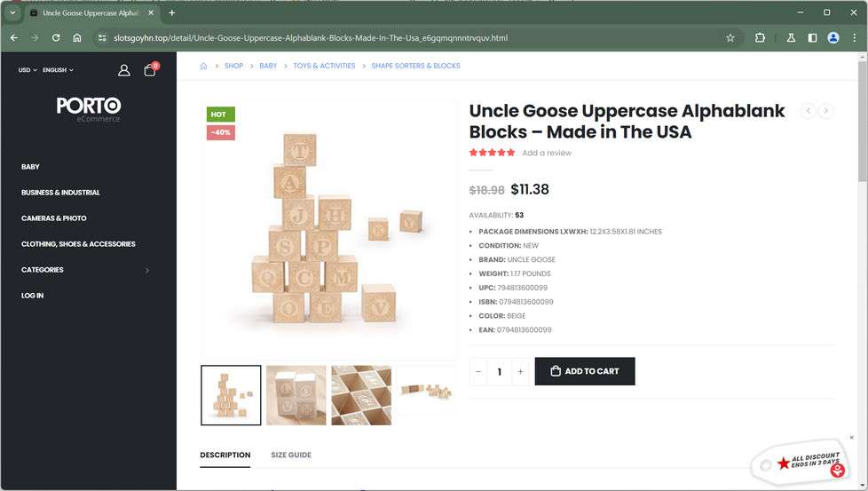Image resolution: width=868 pixels, height=491 pixels.
Task: Click the Add to Cart button
Action: [585, 371]
